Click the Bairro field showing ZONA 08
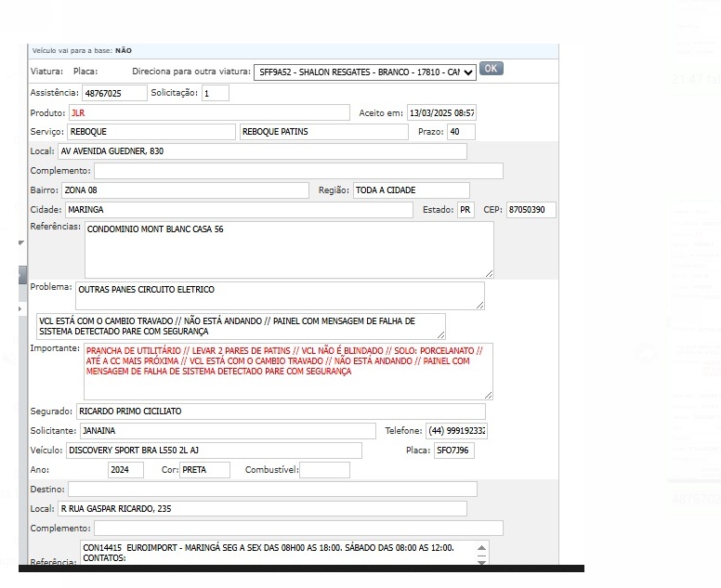This screenshot has height=588, width=721. (x=185, y=190)
